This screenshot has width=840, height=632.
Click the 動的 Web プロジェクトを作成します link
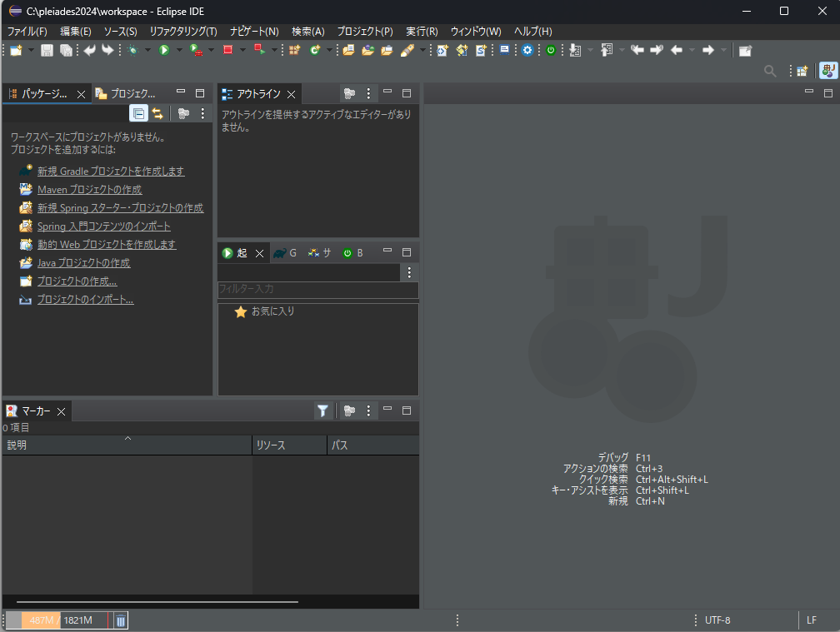[x=107, y=244]
